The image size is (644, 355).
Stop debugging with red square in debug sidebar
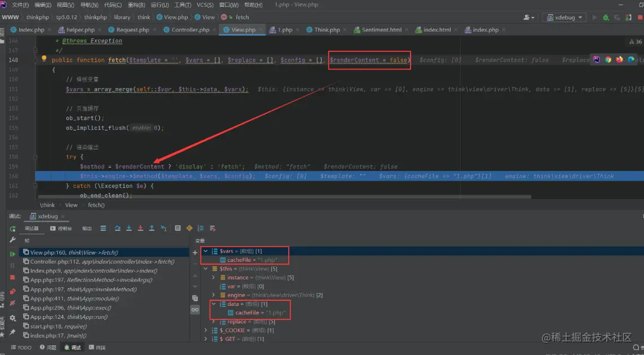[x=13, y=277]
